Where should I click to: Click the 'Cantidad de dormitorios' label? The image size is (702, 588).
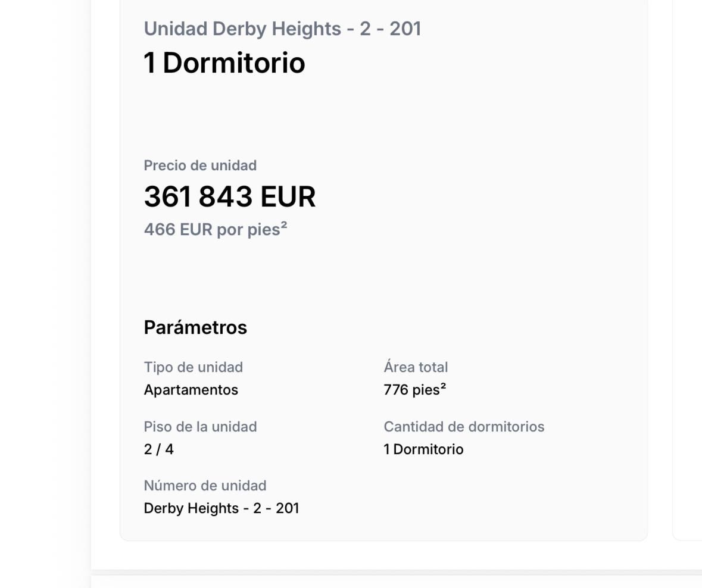pos(464,427)
